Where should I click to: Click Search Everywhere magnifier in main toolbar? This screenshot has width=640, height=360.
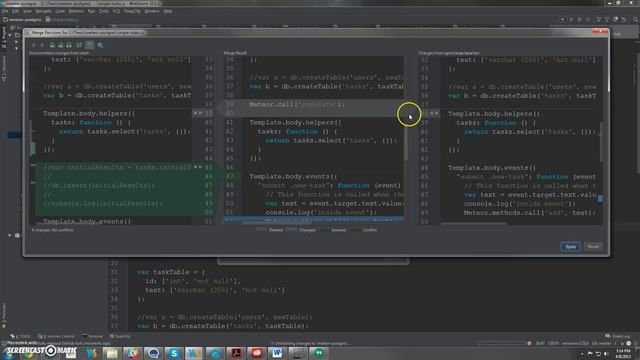pyautogui.click(x=636, y=20)
